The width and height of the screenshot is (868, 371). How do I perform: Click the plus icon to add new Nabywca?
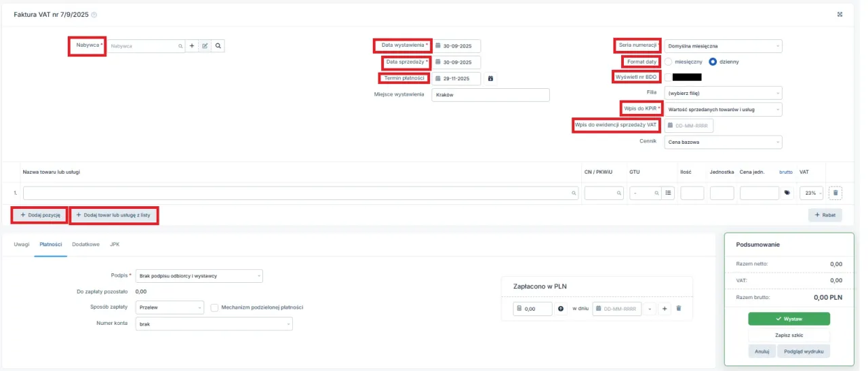tap(192, 46)
